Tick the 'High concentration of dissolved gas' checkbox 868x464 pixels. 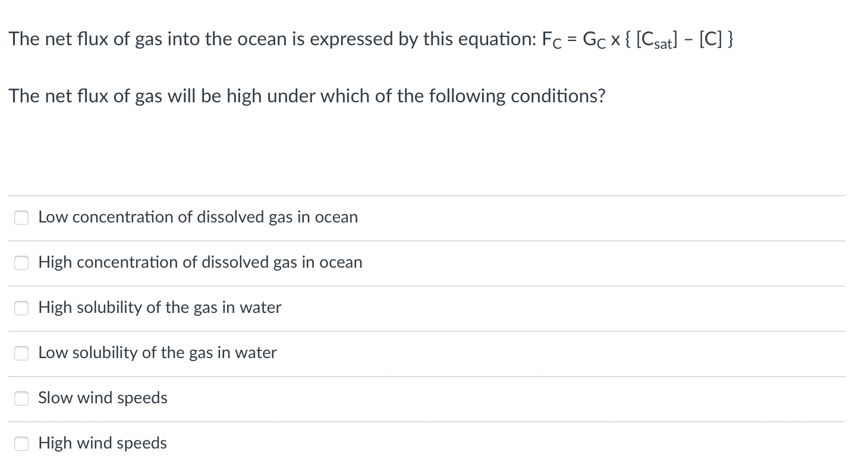(21, 263)
